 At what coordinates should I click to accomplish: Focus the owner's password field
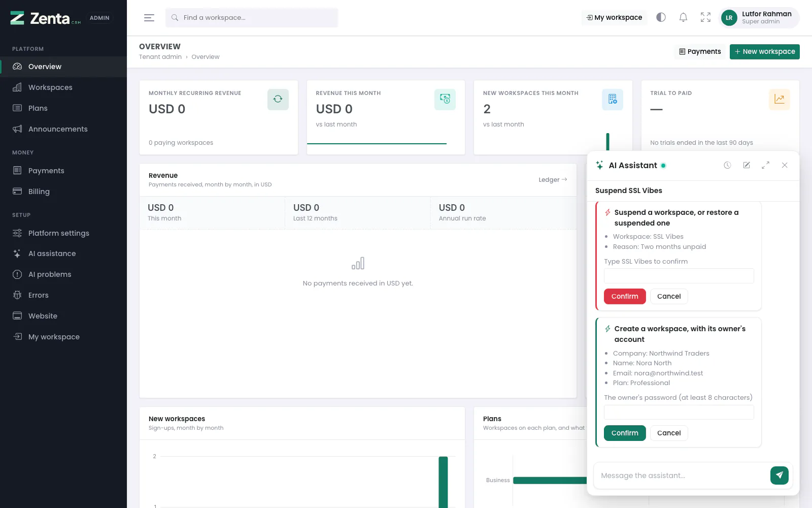(679, 412)
